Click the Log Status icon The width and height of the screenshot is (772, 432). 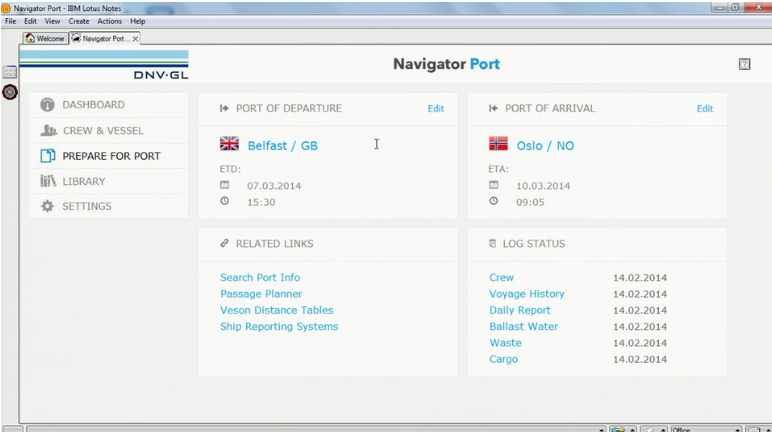[492, 243]
